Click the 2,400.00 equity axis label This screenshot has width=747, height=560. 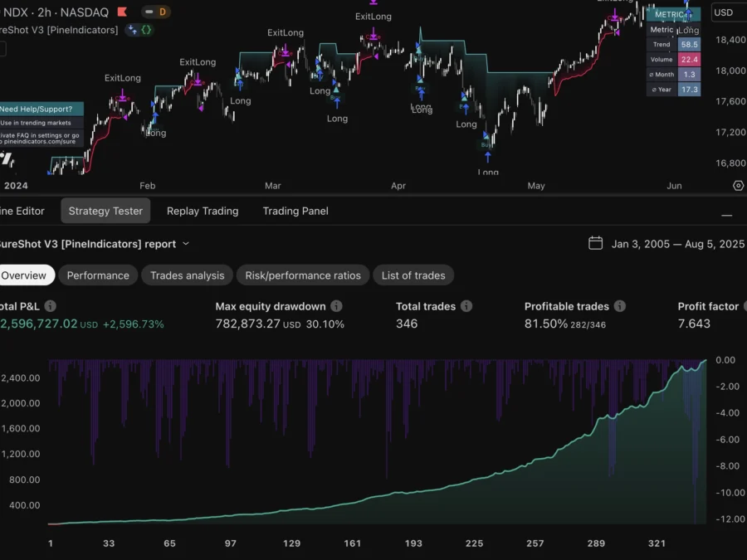[20, 378]
